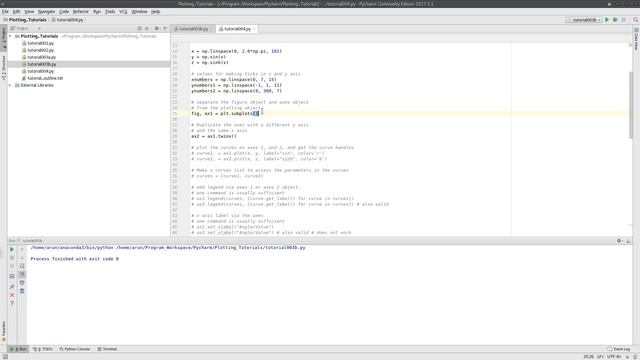
Task: Start debugging with the bug icon
Action: coord(615,20)
